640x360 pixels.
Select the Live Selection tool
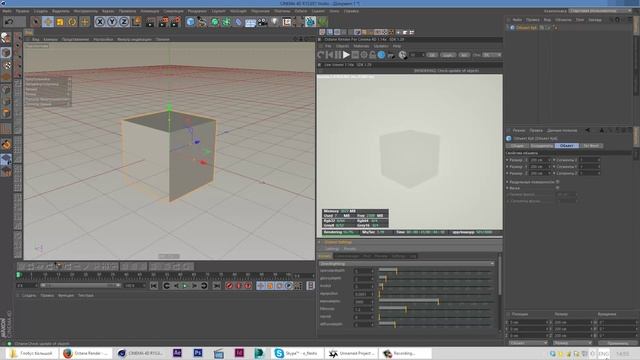click(36, 22)
